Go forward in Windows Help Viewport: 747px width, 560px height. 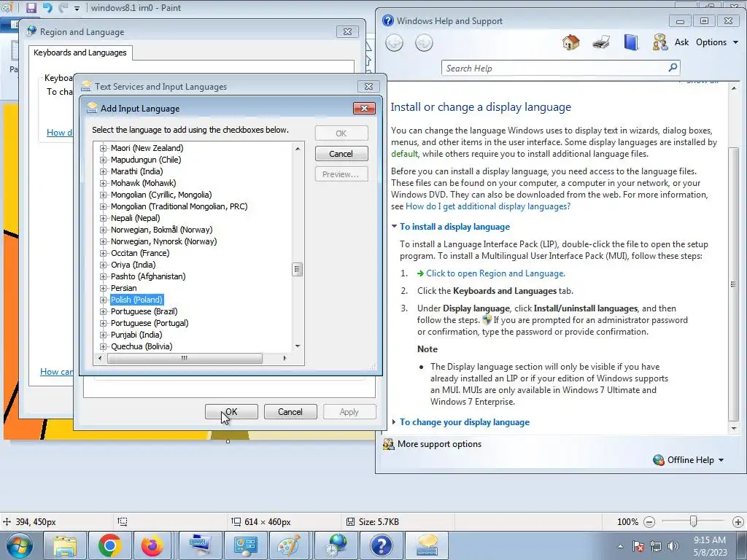424,43
